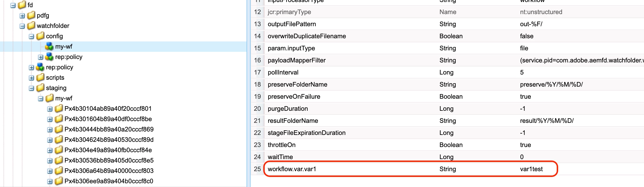
Task: Click folder icon of Px4b306ee9a89a404b0cccf8c0
Action: pyautogui.click(x=59, y=181)
